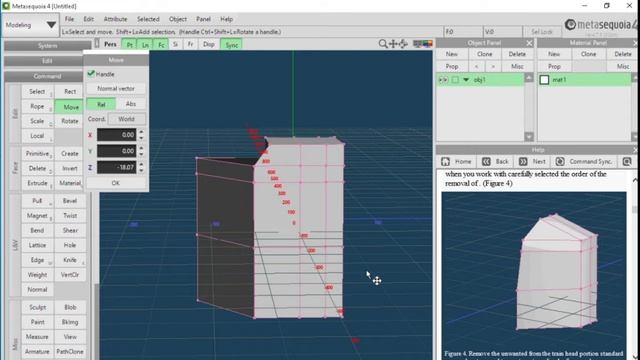Open the World coordinate selector
This screenshot has height=360, width=640.
(127, 119)
